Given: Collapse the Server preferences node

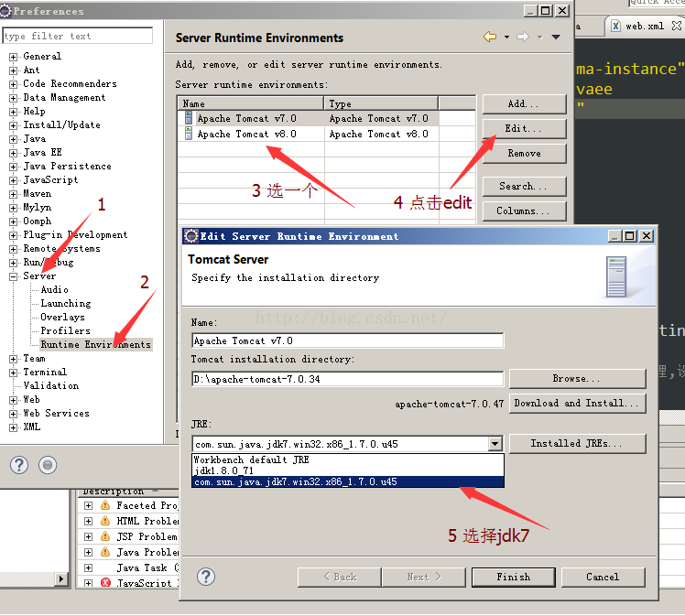Looking at the screenshot, I should click(14, 276).
